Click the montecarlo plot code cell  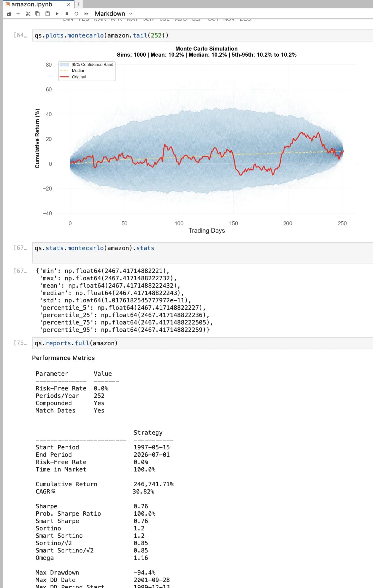tap(203, 35)
